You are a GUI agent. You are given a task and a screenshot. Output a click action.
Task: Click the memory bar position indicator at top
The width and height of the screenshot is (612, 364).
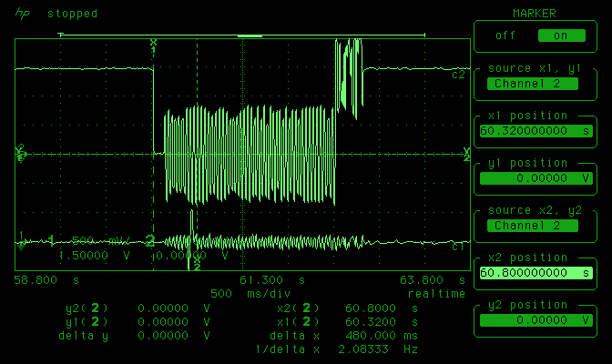pos(249,35)
